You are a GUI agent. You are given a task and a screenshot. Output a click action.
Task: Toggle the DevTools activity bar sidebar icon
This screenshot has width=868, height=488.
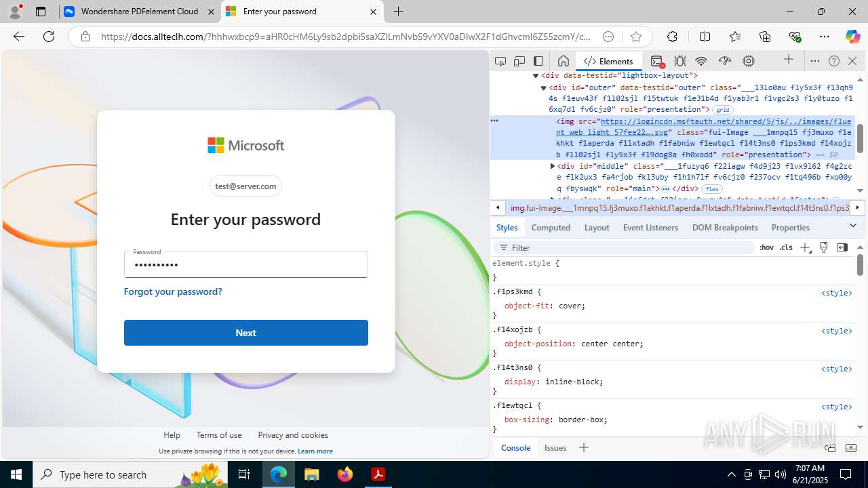tap(538, 61)
